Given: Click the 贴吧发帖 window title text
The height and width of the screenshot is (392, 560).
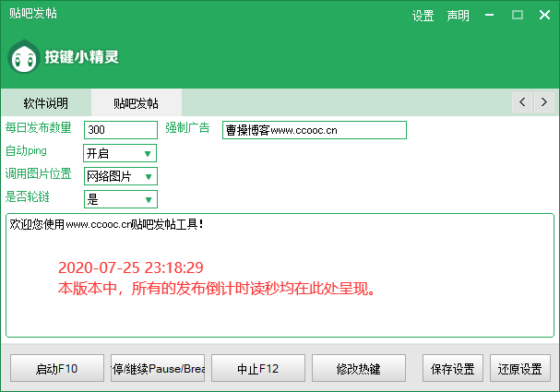Looking at the screenshot, I should pos(33,13).
